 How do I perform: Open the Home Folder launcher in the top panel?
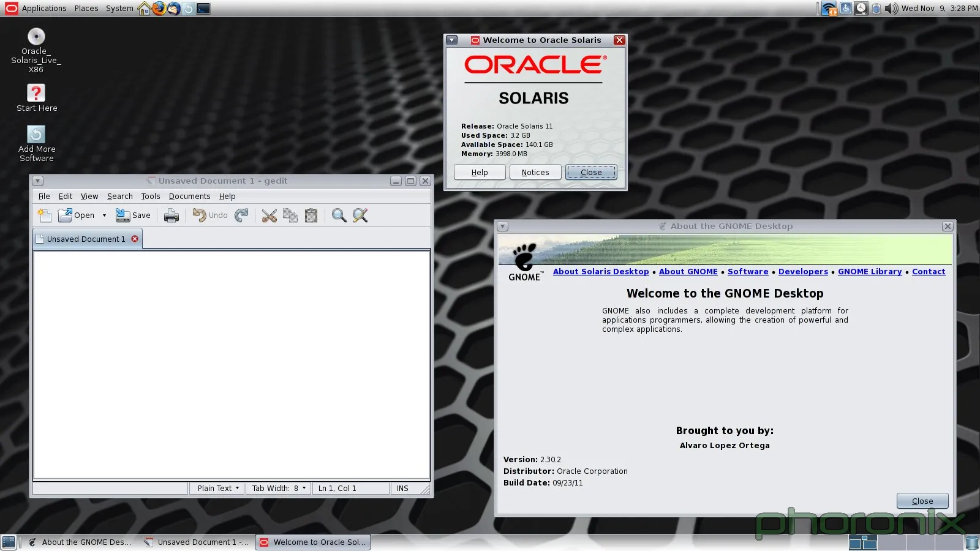coord(145,9)
